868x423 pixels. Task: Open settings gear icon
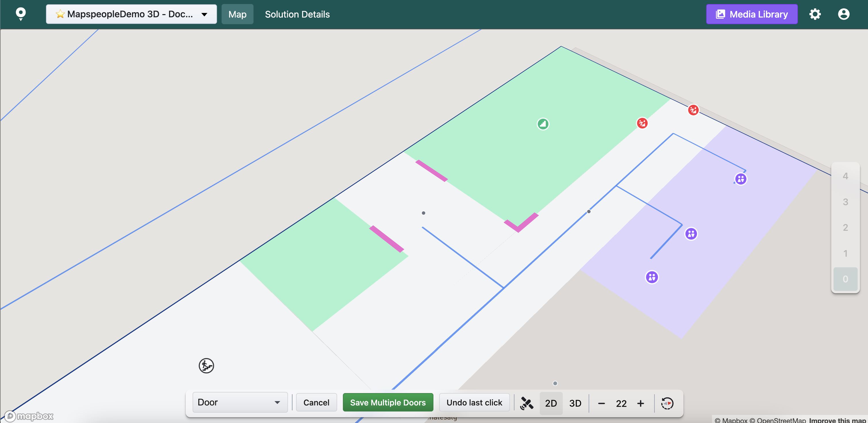(815, 14)
